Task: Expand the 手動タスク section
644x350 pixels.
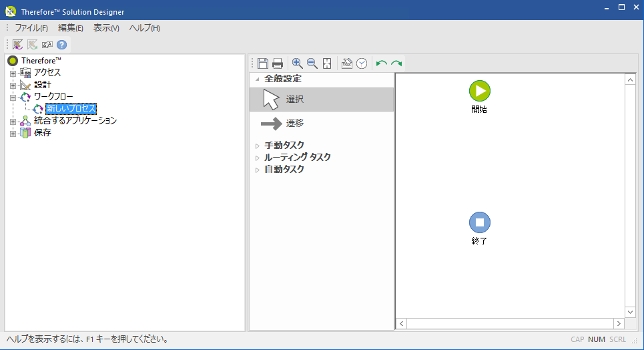Action: 258,146
